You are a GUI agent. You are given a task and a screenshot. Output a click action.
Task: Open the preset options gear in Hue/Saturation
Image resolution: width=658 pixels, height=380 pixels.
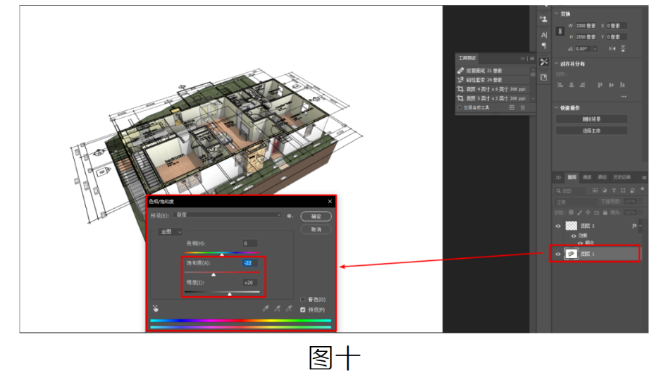click(290, 216)
